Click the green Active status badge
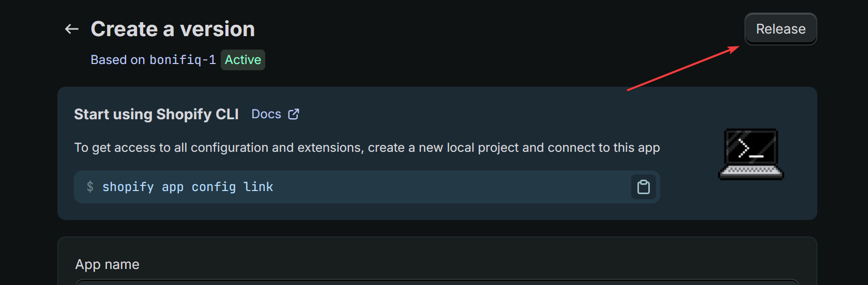 tap(243, 60)
